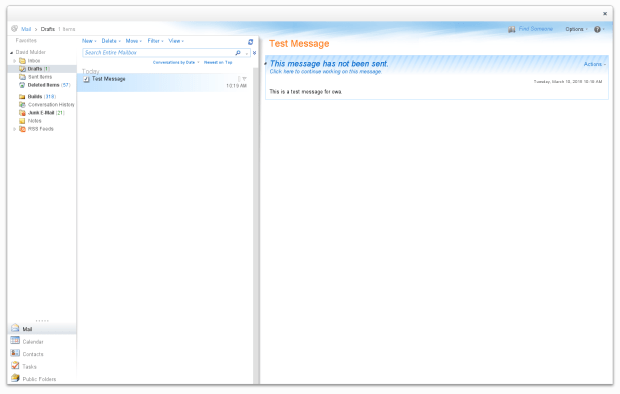The width and height of the screenshot is (620, 394).
Task: Click the navigation pane resize dots
Action: pos(42,320)
